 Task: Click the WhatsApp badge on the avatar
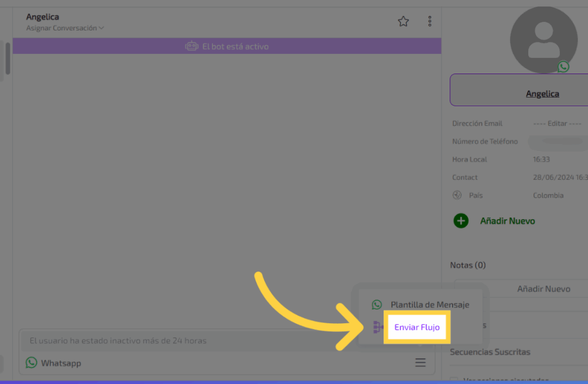tap(563, 67)
